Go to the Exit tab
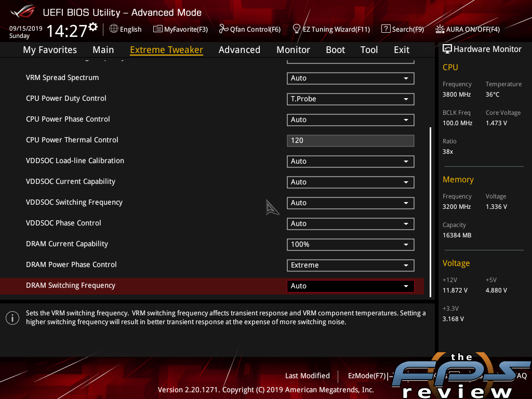 [x=402, y=50]
